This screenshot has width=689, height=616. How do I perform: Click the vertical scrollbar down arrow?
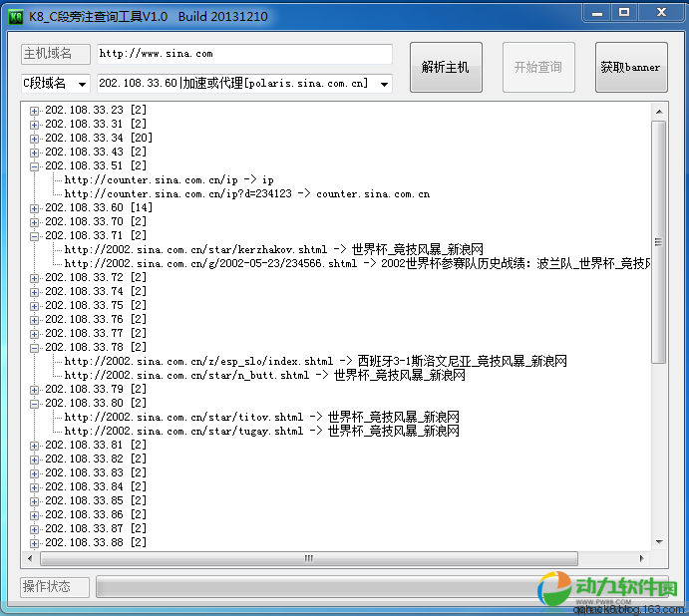point(658,540)
